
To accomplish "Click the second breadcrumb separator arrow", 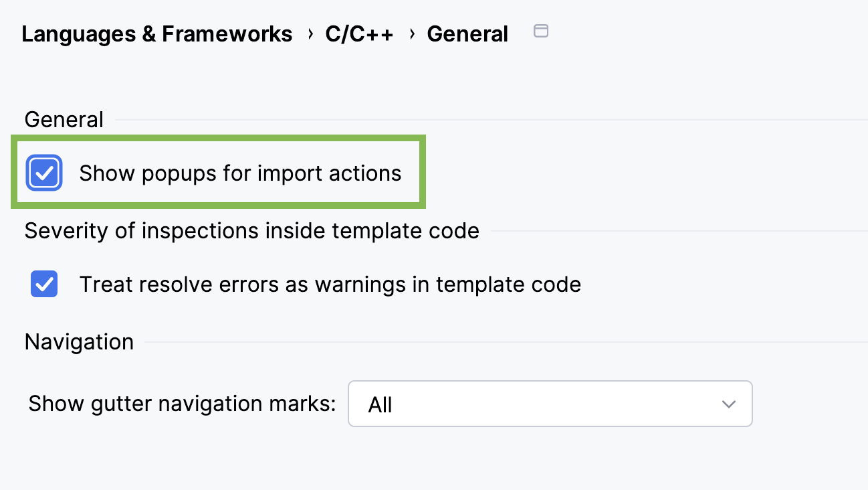I will click(x=410, y=33).
